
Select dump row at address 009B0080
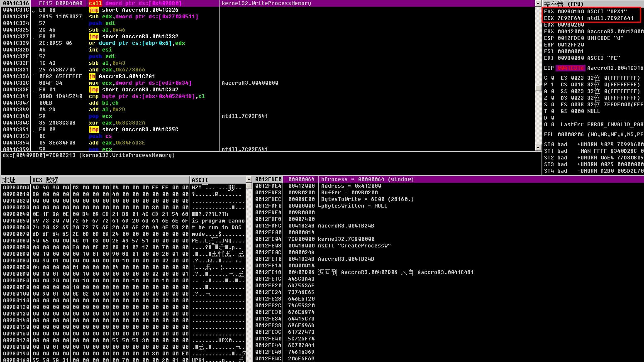click(123, 241)
